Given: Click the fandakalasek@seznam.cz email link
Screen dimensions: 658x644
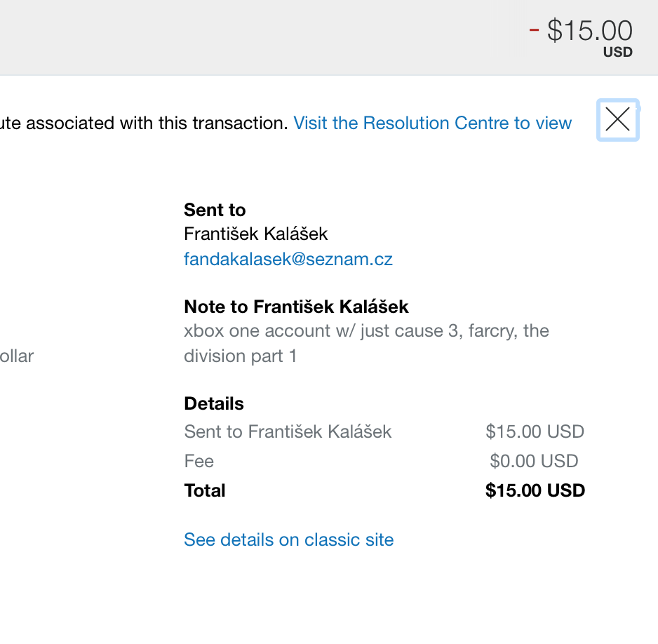Looking at the screenshot, I should pyautogui.click(x=288, y=259).
